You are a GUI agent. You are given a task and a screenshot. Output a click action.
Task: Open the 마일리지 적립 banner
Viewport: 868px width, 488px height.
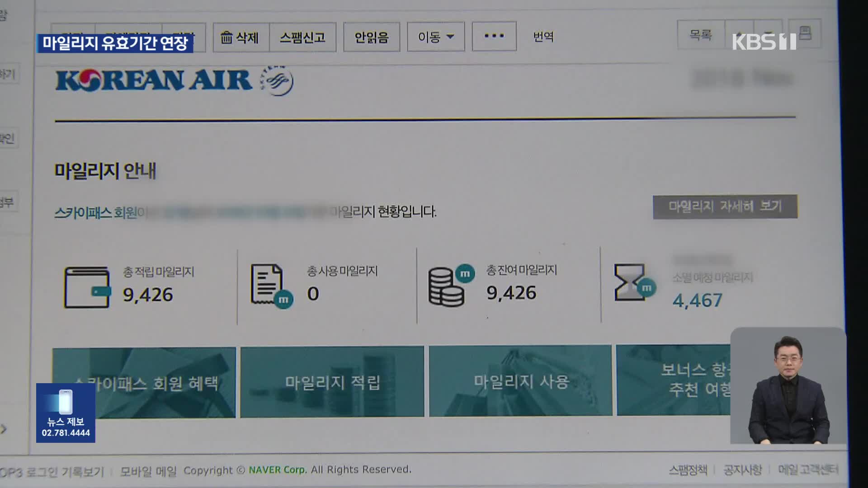pos(332,382)
